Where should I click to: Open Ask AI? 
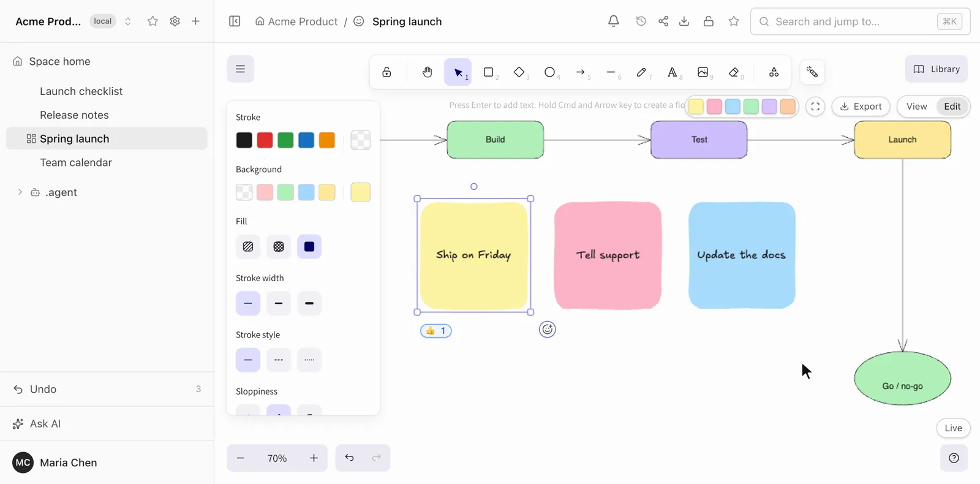coord(107,424)
